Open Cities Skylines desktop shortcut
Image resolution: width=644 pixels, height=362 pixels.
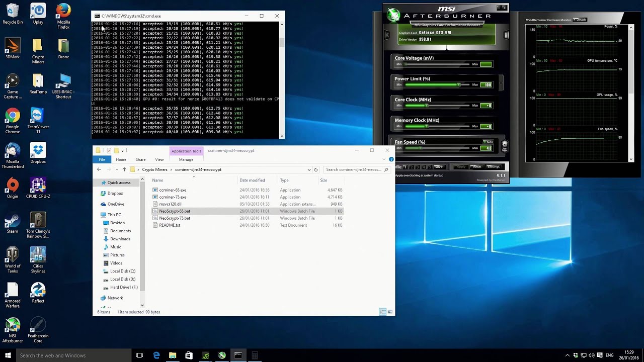tap(38, 260)
